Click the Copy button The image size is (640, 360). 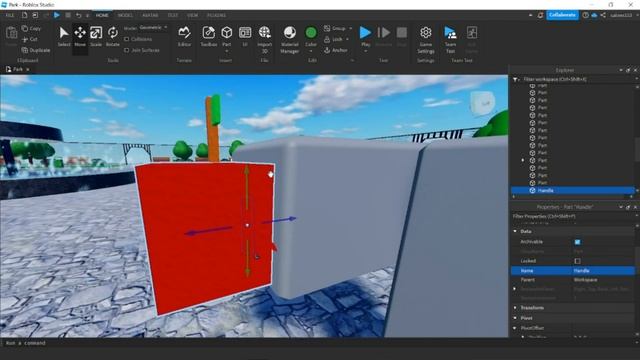pos(31,29)
